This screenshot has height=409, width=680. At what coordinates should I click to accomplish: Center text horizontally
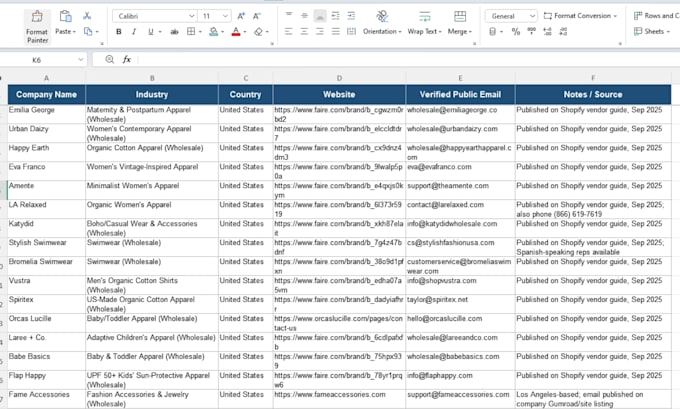click(x=304, y=32)
